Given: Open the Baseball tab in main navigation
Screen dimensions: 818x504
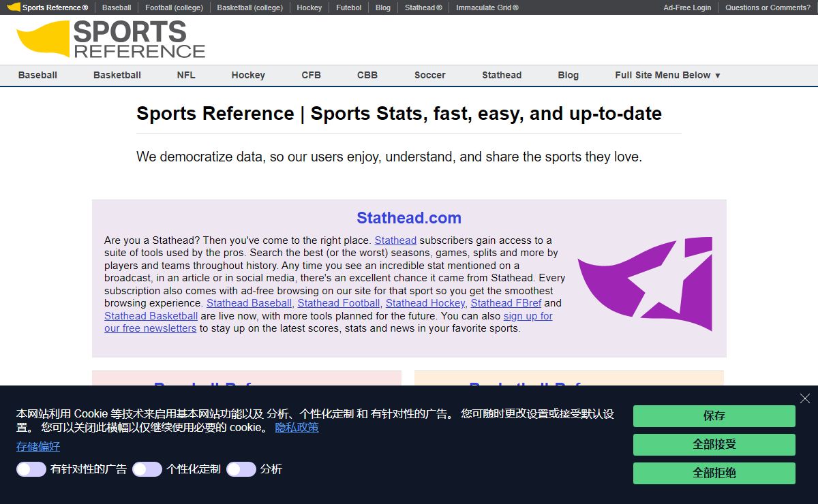Looking at the screenshot, I should tap(37, 75).
